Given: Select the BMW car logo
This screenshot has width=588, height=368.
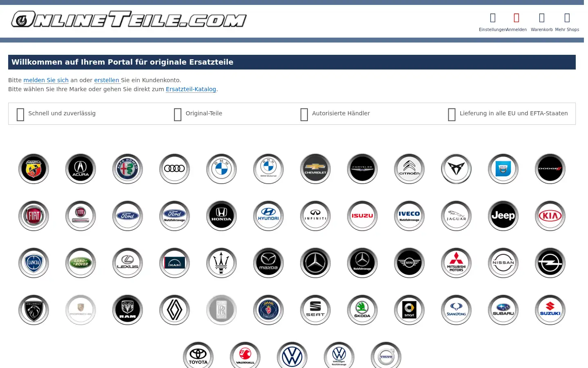Looking at the screenshot, I should click(x=221, y=169).
